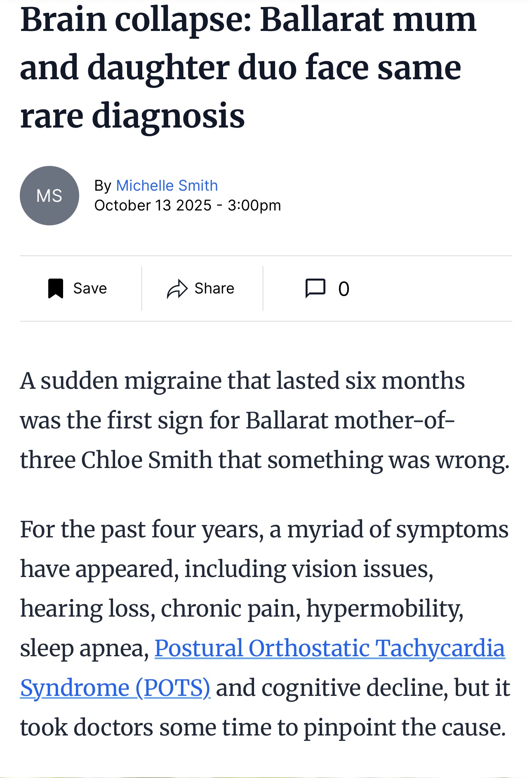Viewport: 532px width, 778px height.
Task: Open comments via speech bubble icon
Action: 315,288
